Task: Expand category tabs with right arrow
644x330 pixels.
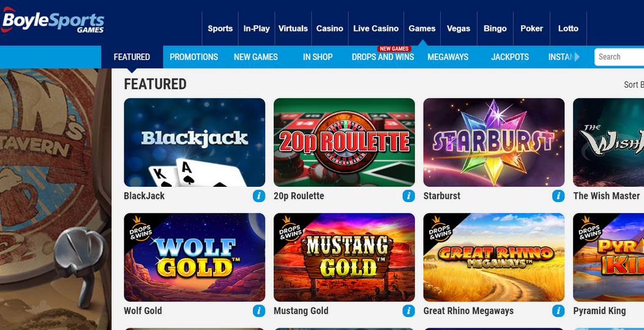Action: click(577, 57)
